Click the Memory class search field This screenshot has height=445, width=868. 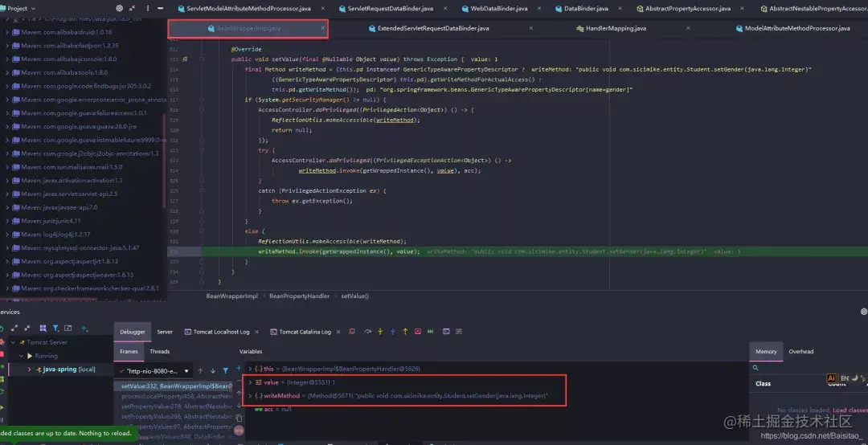click(x=809, y=368)
